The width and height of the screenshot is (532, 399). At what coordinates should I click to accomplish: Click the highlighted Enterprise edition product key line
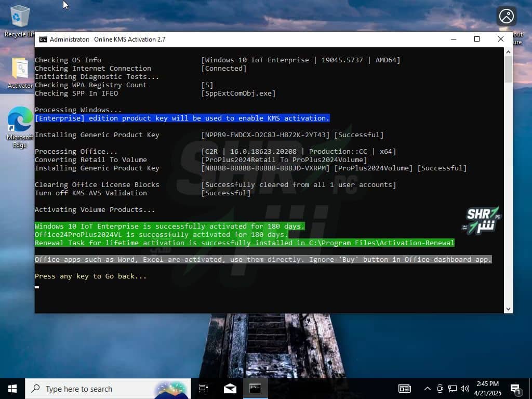coord(182,118)
